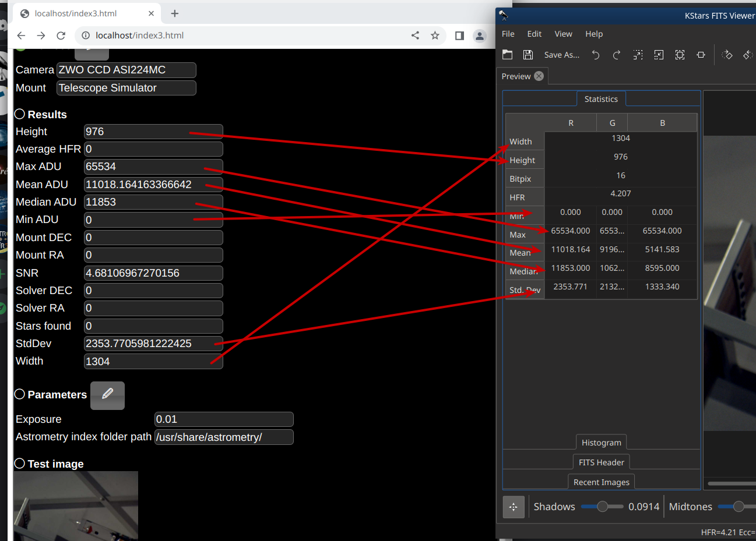Click the Std. Dev value 2353.771
This screenshot has width=756, height=541.
[570, 287]
